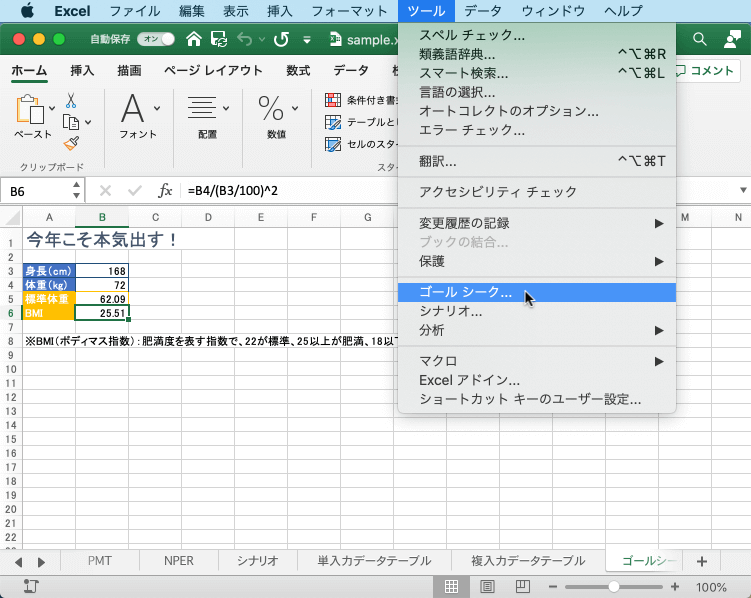Viewport: 751px width, 598px height.
Task: Click the Format as Table icon
Action: point(333,122)
